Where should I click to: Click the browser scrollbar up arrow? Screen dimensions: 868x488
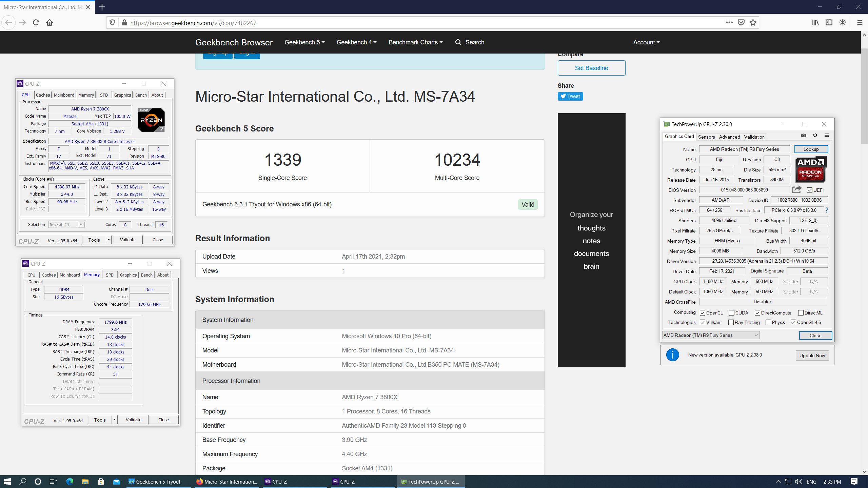(864, 35)
